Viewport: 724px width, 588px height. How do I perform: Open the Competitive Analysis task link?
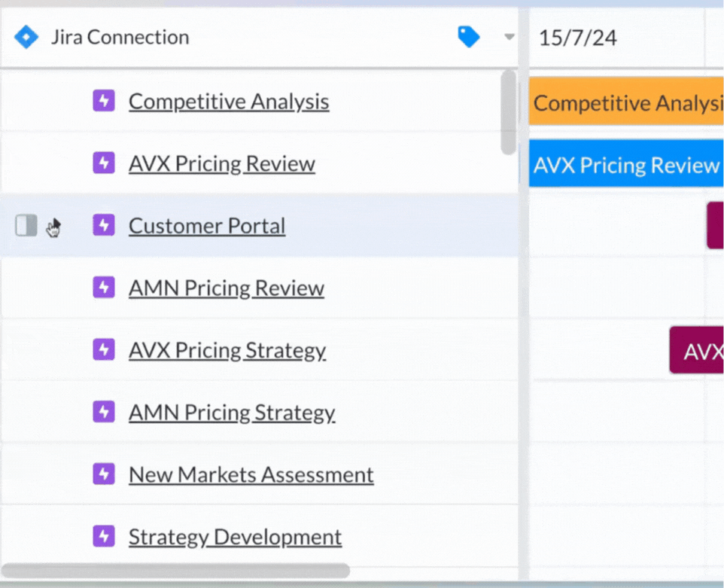tap(229, 101)
